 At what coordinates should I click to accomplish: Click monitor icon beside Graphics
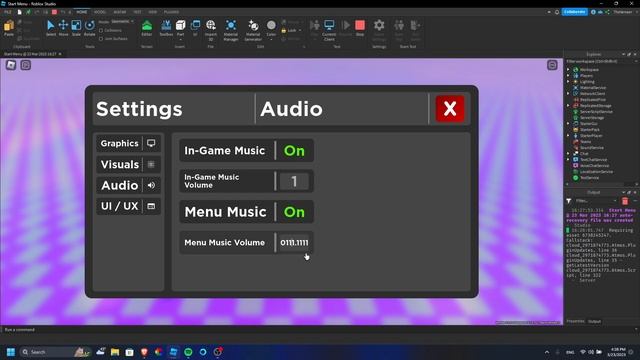pyautogui.click(x=151, y=143)
